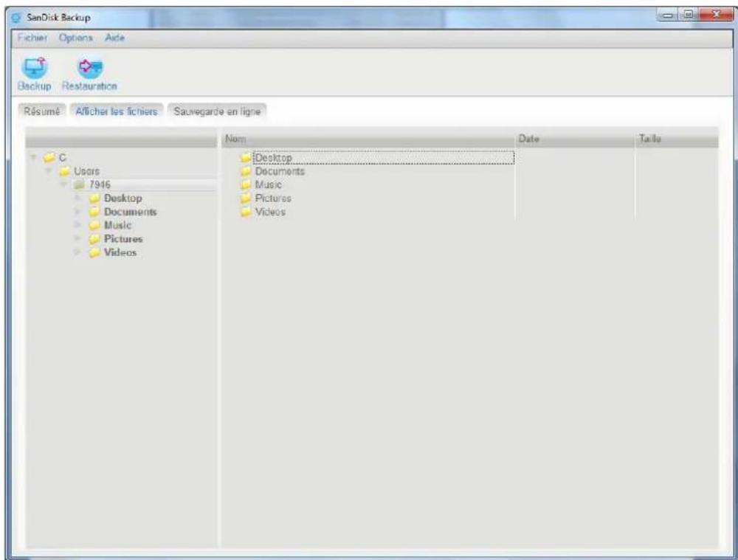The image size is (738, 560).
Task: Expand the Pictures tree node
Action: [x=77, y=238]
